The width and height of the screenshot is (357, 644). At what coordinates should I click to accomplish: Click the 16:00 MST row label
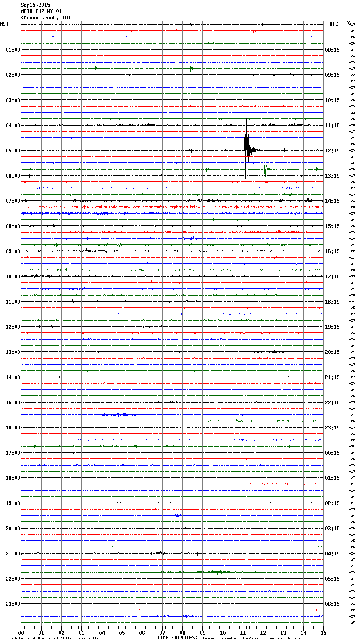[x=13, y=428]
